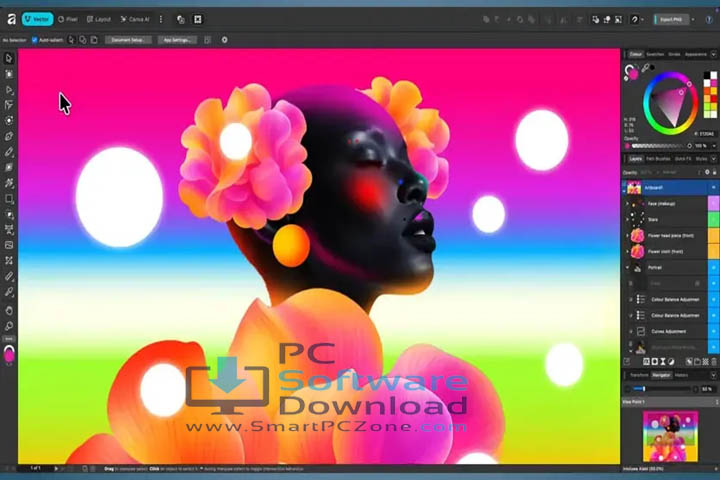Screen dimensions: 720x480
Task: Select the Pen tool
Action: click(x=9, y=136)
